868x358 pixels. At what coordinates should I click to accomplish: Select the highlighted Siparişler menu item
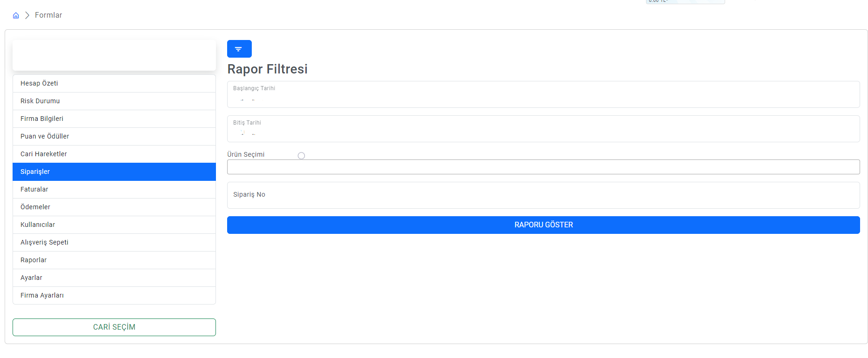(x=114, y=172)
